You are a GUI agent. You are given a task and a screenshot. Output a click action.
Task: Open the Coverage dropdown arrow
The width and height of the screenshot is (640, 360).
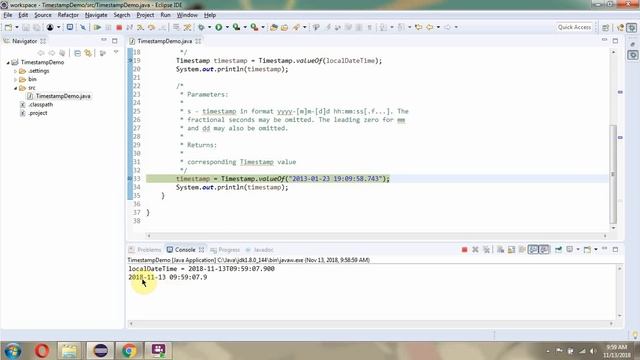[x=245, y=27]
